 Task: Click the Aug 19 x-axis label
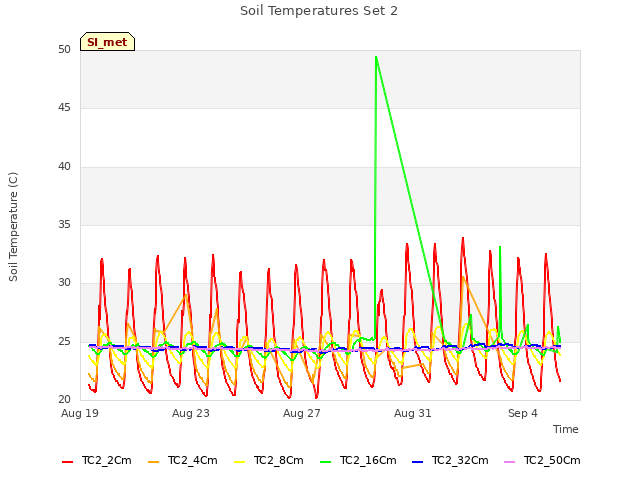coord(80,413)
